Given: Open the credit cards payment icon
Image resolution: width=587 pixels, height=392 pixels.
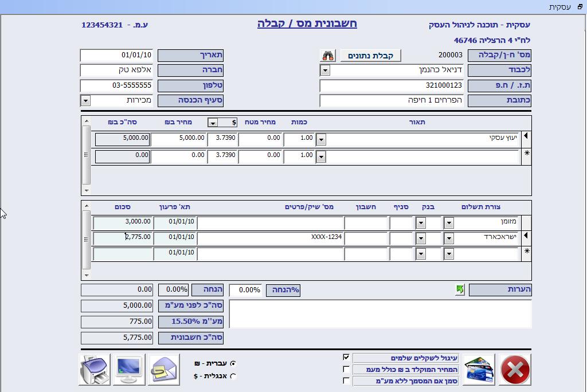Looking at the screenshot, I should point(479,370).
